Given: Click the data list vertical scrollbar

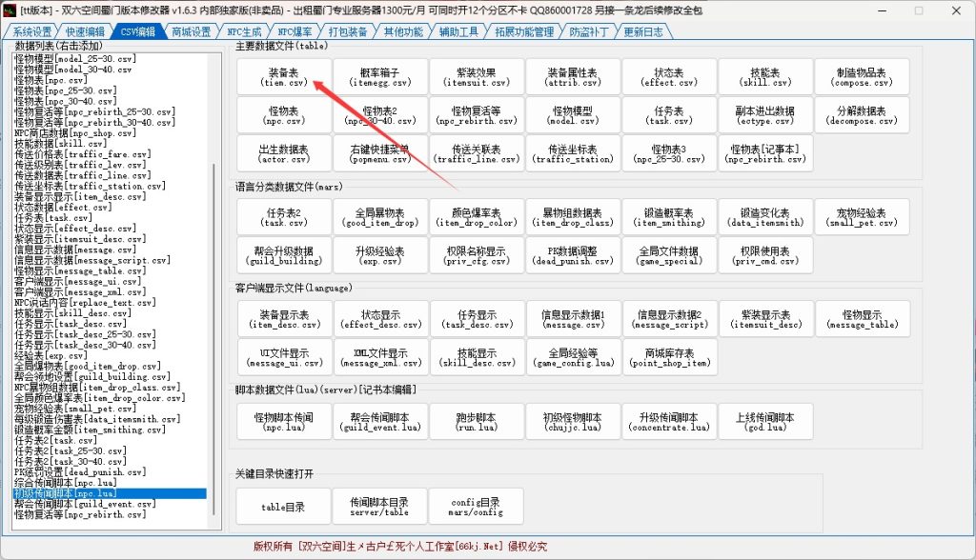Looking at the screenshot, I should click(214, 339).
